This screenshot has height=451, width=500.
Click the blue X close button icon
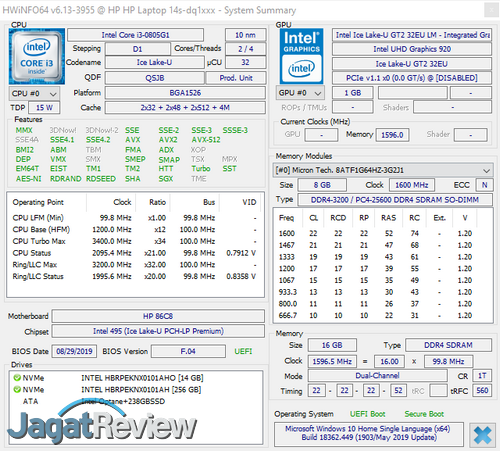(x=482, y=435)
